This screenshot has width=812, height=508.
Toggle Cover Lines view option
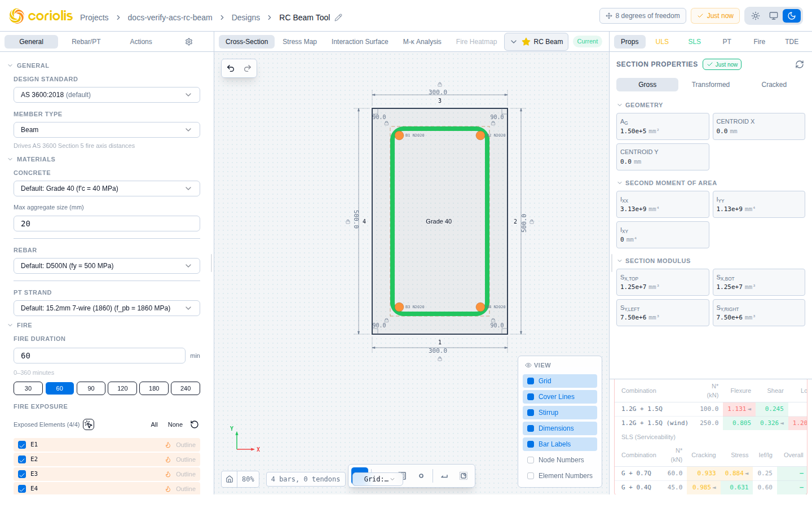[x=559, y=397]
